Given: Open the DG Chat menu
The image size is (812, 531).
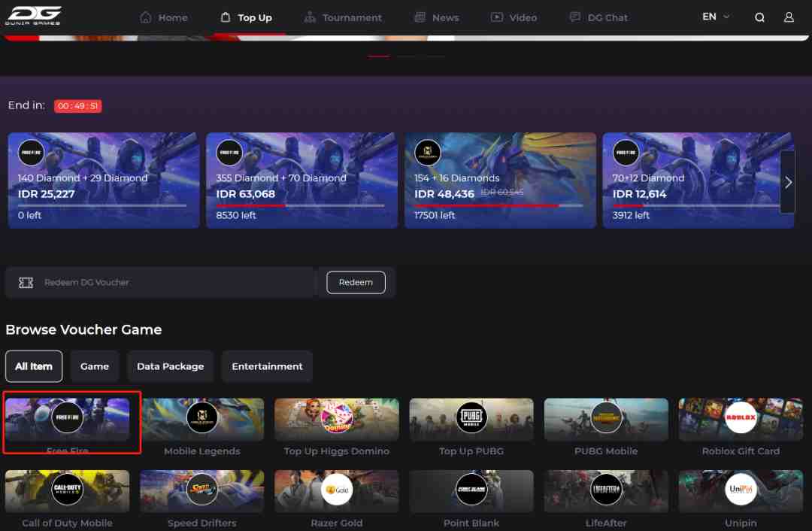Looking at the screenshot, I should [598, 17].
